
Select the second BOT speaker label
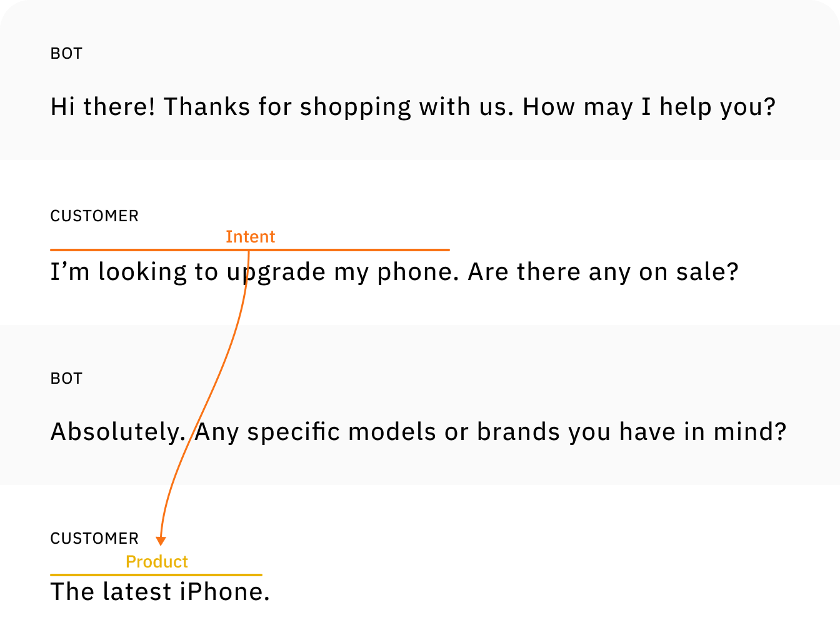click(x=66, y=379)
